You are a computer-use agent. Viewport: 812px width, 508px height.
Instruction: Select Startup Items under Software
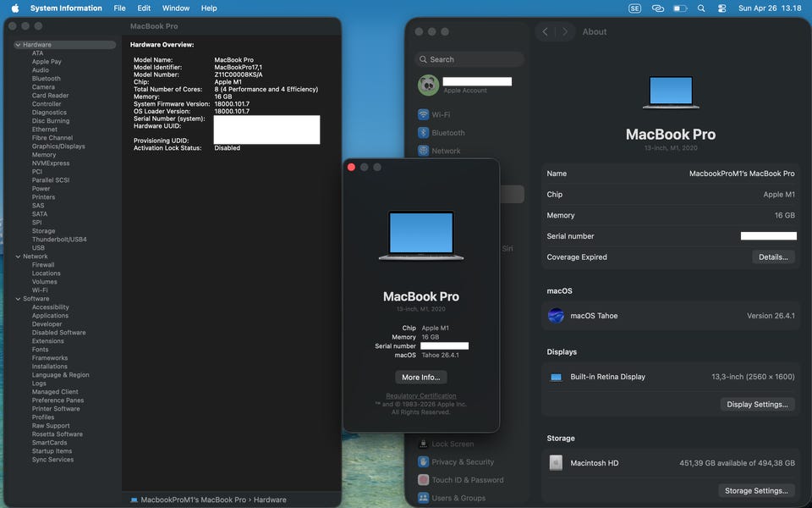tap(52, 451)
